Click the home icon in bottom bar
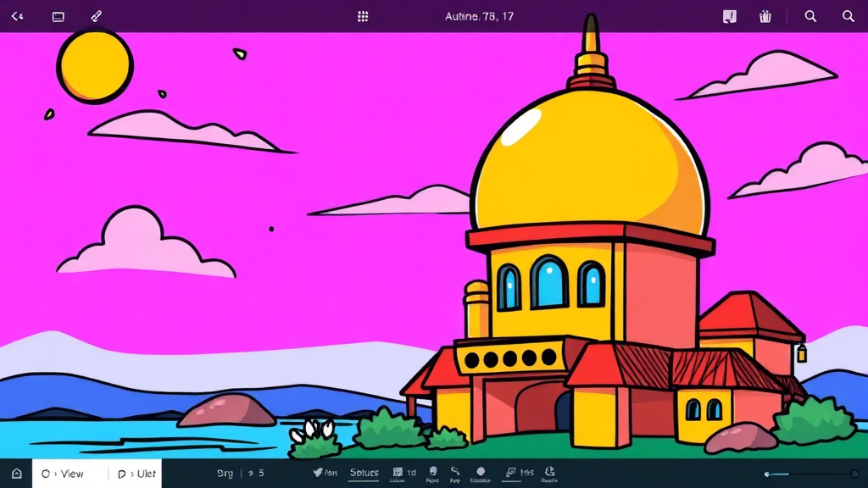The image size is (868, 488). (x=16, y=474)
